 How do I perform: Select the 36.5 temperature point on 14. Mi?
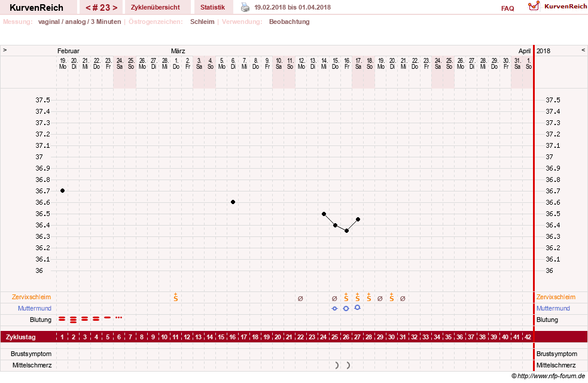[x=324, y=214]
